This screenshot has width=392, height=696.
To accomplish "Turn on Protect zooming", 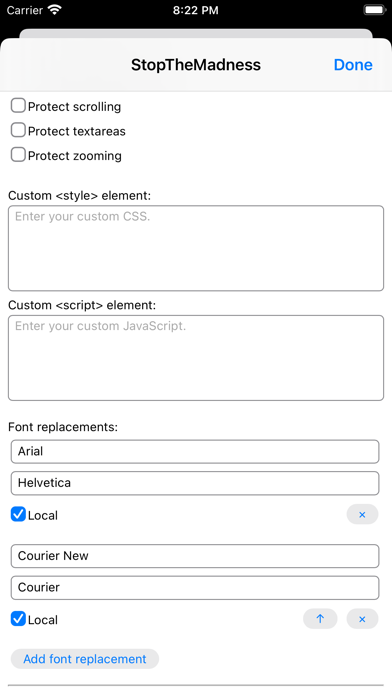I will click(x=18, y=154).
